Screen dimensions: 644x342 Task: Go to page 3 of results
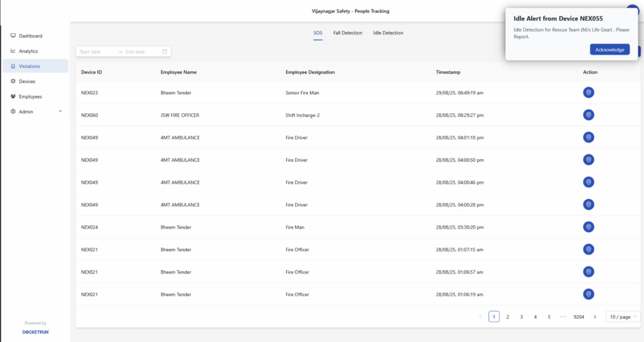(x=521, y=317)
